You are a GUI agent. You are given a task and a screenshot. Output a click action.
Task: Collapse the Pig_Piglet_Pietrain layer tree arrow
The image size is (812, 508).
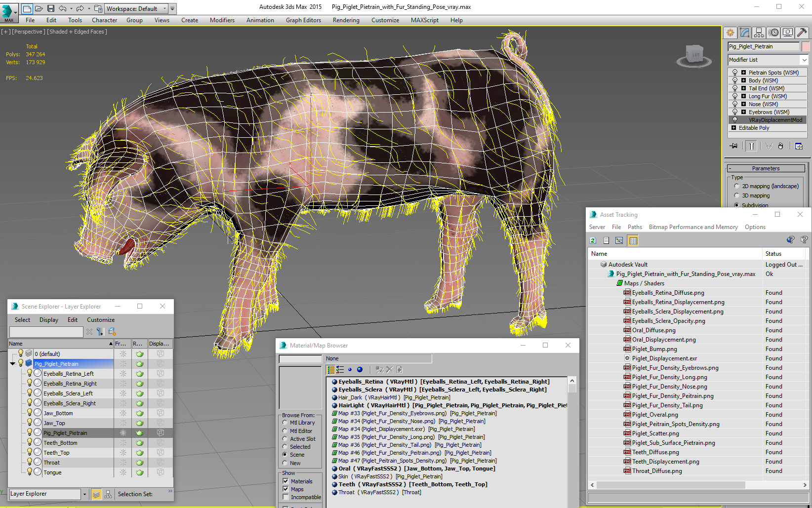click(x=13, y=364)
